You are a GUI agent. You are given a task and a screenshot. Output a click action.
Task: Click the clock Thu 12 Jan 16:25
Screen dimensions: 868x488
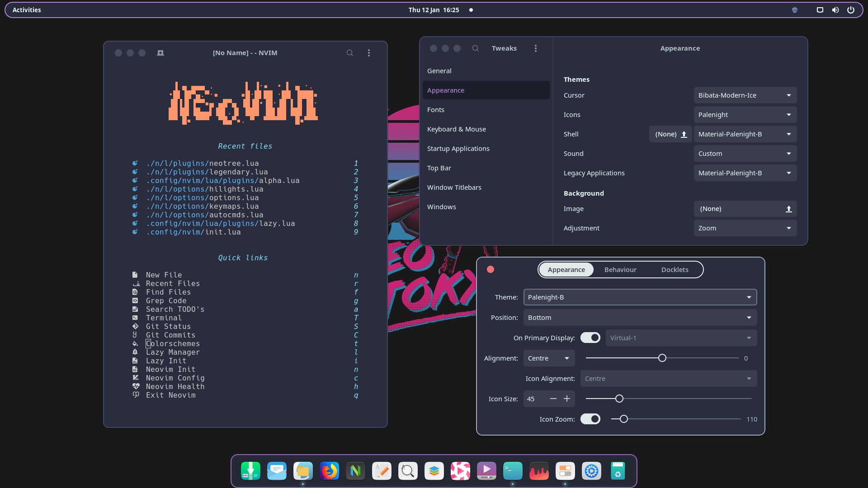[434, 10]
